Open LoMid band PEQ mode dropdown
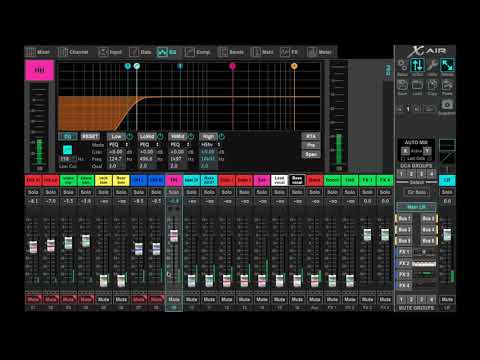This screenshot has height=360, width=480. [x=149, y=145]
